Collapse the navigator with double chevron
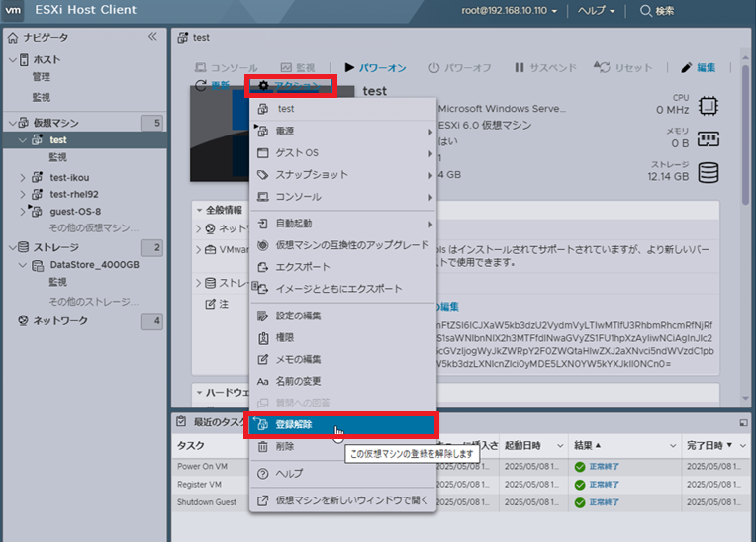The height and width of the screenshot is (542, 756). tap(152, 37)
